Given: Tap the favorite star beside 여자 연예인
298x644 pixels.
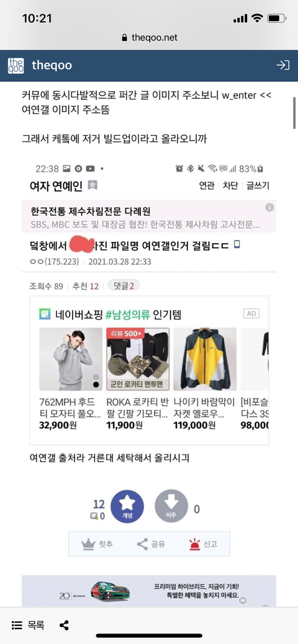Looking at the screenshot, I should coord(93,185).
